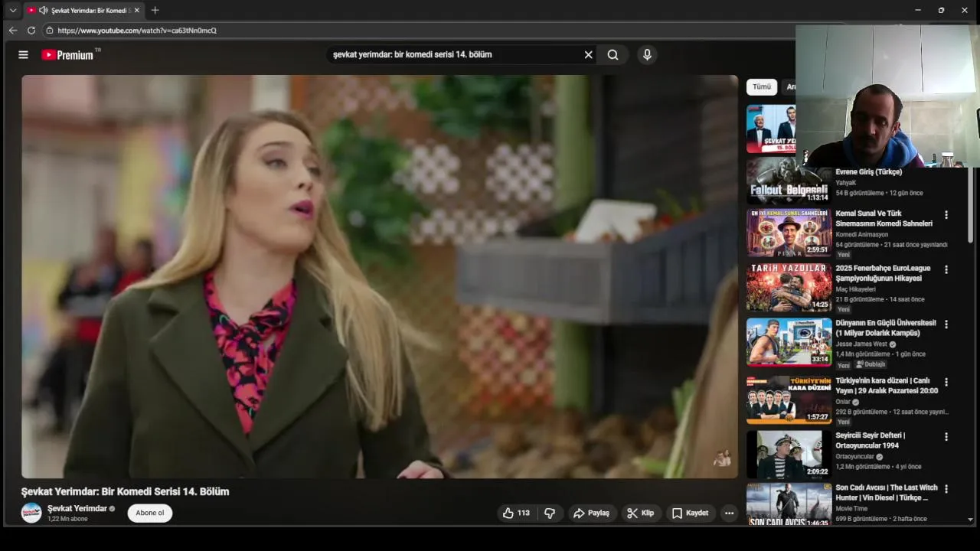Subscribe using the Abone ol button
Screen dimensions: 980x551
pyautogui.click(x=150, y=513)
